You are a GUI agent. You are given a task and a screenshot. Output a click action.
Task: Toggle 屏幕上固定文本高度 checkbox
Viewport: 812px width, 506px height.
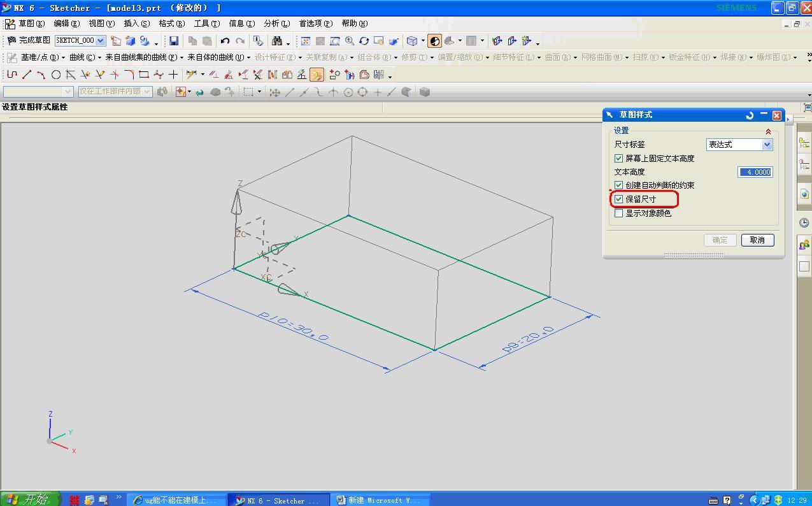618,158
